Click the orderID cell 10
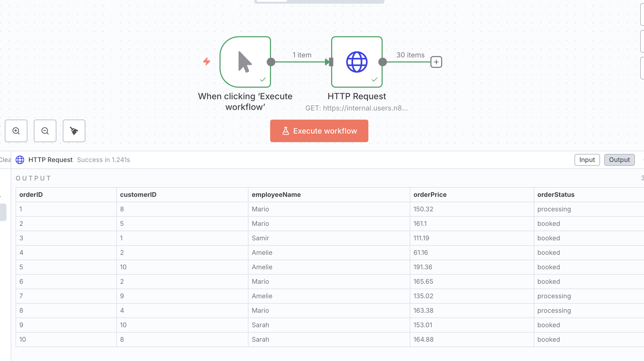This screenshot has height=361, width=644. (x=66, y=340)
